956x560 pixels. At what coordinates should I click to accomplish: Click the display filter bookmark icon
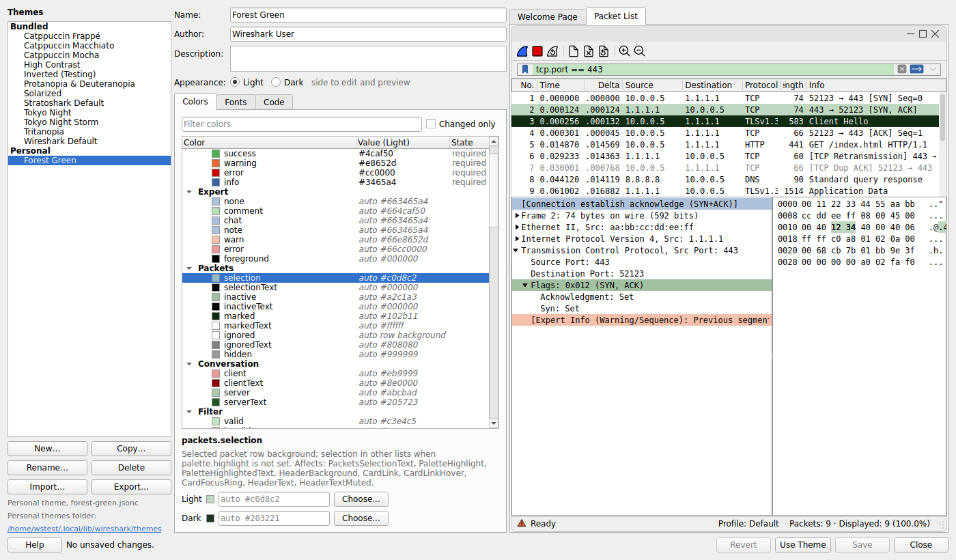click(x=525, y=69)
